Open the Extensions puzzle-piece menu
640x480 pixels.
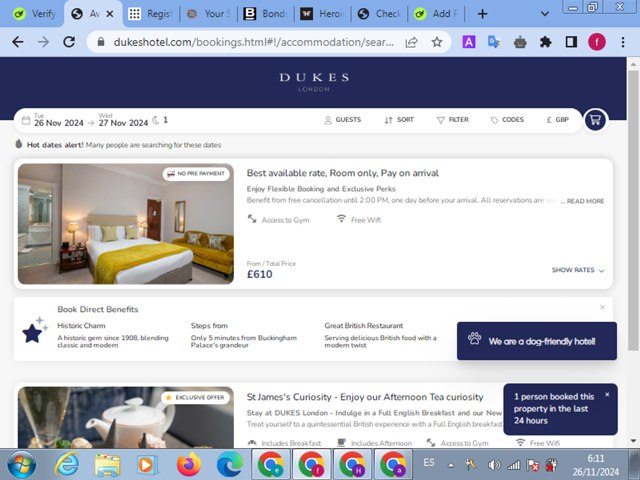pyautogui.click(x=545, y=42)
